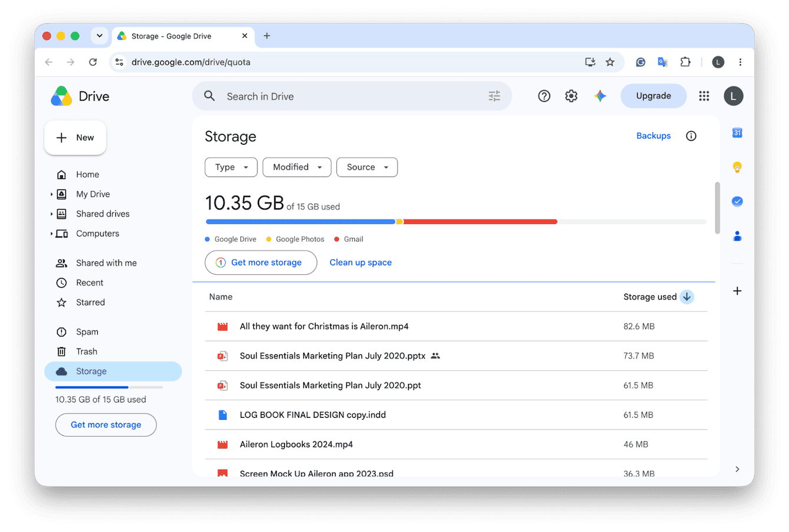Open a new browser tab
The width and height of the screenshot is (789, 532).
click(267, 36)
